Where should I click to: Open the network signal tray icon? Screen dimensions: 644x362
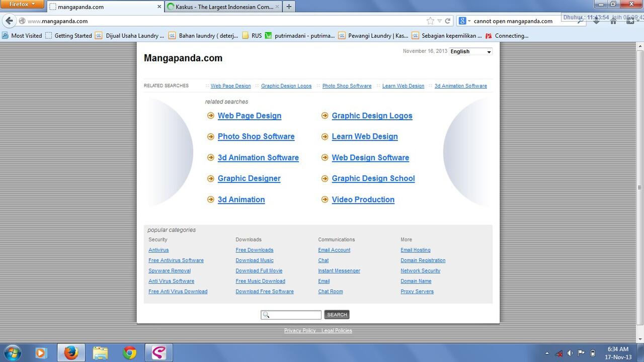click(x=558, y=353)
